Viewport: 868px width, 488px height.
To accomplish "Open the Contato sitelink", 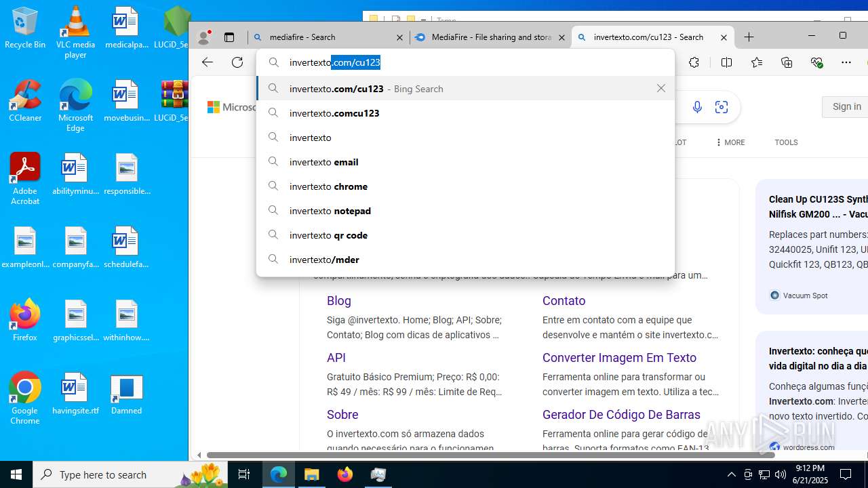I will point(564,300).
